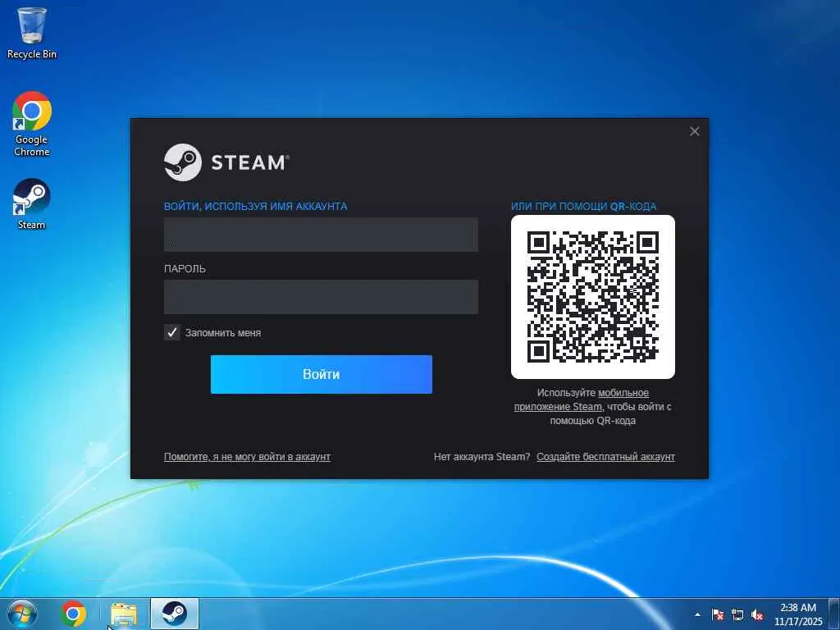The height and width of the screenshot is (630, 840).
Task: Click the Steam logo in login window
Action: [x=226, y=162]
